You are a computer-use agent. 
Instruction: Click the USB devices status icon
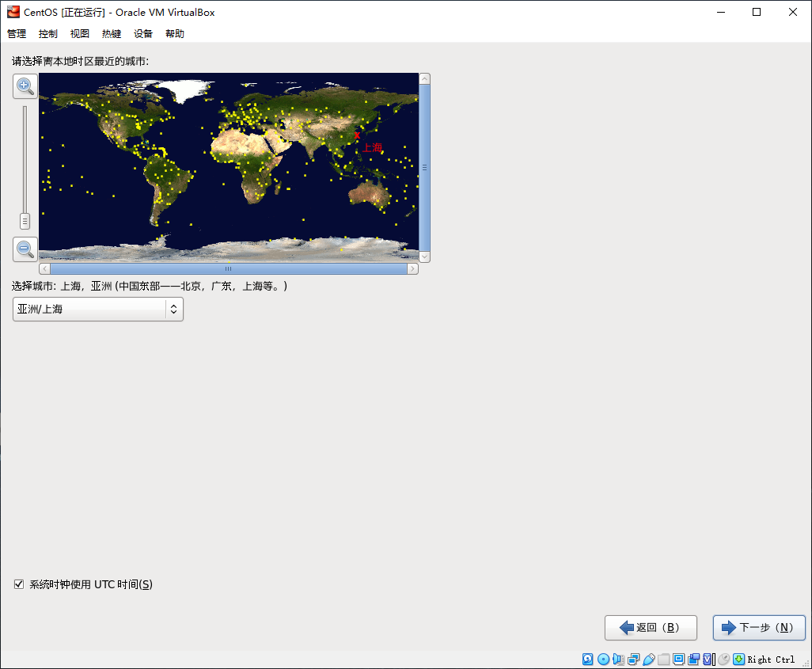click(649, 659)
